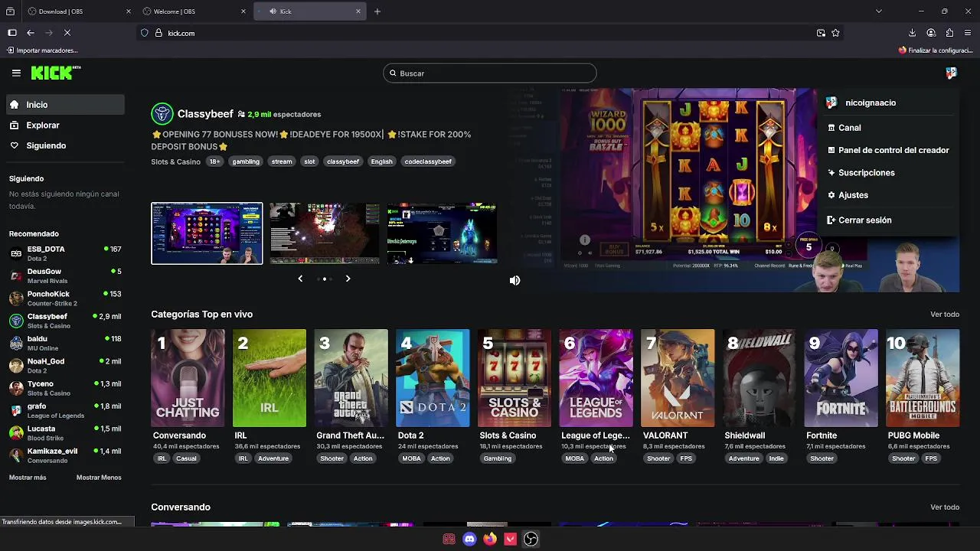Click the PonchoKick avatar in Recomendado
The image size is (980, 551).
pyautogui.click(x=16, y=298)
